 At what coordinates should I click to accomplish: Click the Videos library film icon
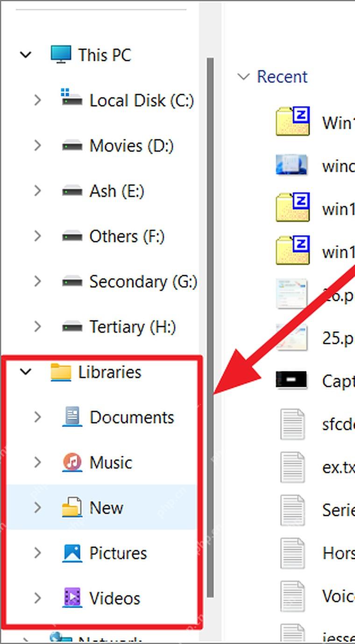click(72, 598)
